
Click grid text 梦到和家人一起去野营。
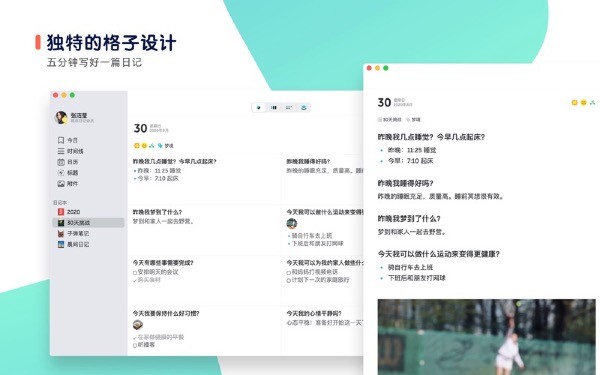coord(163,221)
